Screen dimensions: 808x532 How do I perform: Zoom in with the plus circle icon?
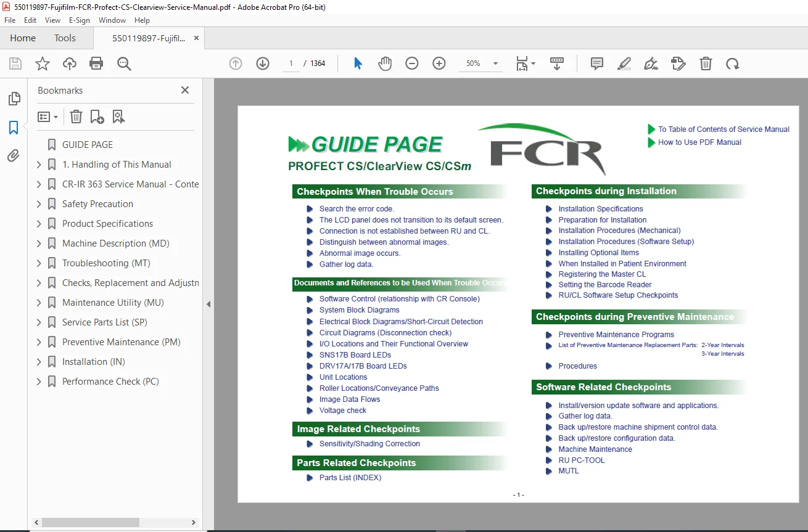click(x=439, y=63)
